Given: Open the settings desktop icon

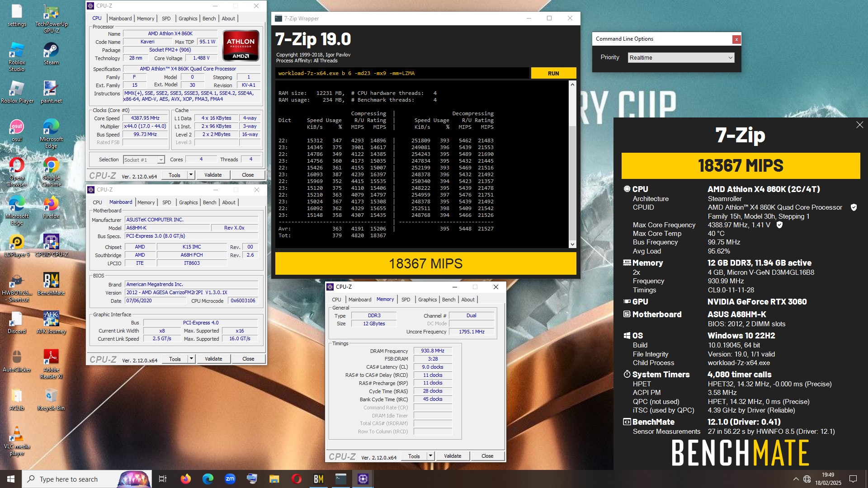Looking at the screenshot, I should (x=17, y=15).
